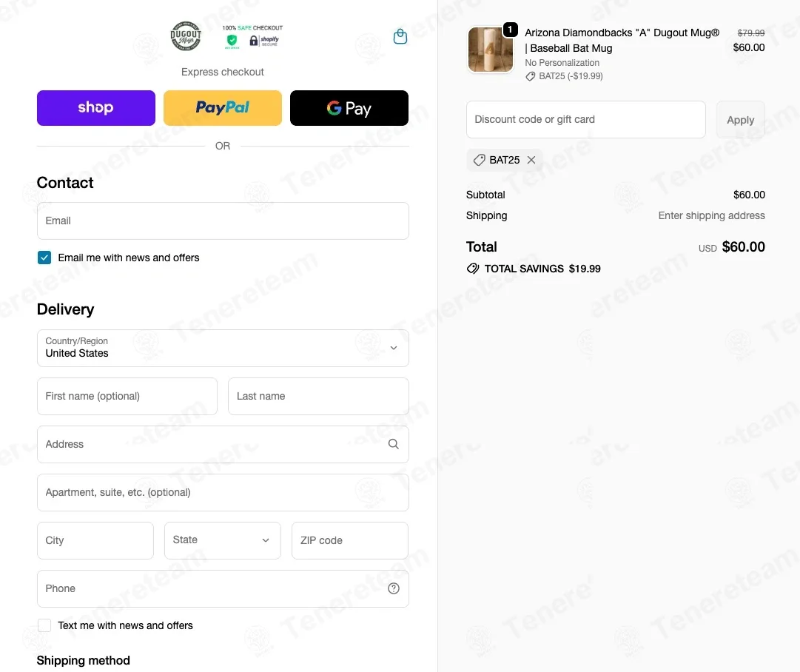
Task: Click the Dugout Mugs logo
Action: pyautogui.click(x=186, y=36)
